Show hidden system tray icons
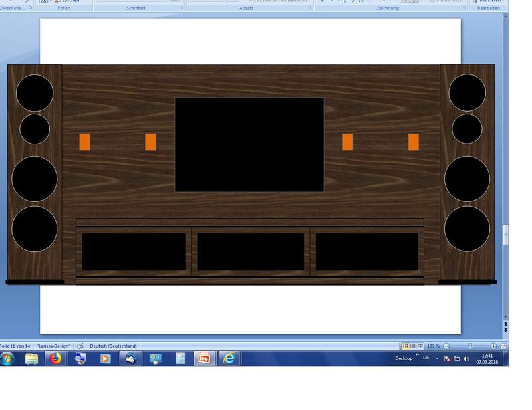532x410 pixels. click(x=438, y=359)
